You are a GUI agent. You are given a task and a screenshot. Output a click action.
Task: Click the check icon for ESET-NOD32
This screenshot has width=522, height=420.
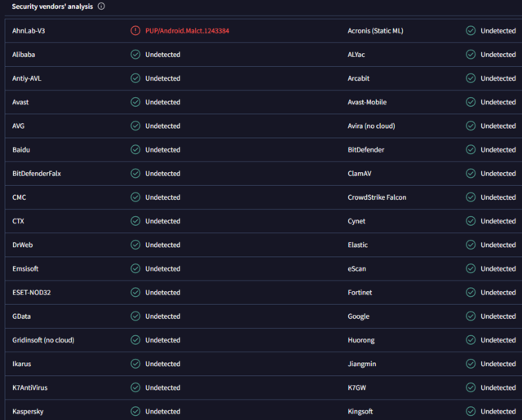point(135,292)
